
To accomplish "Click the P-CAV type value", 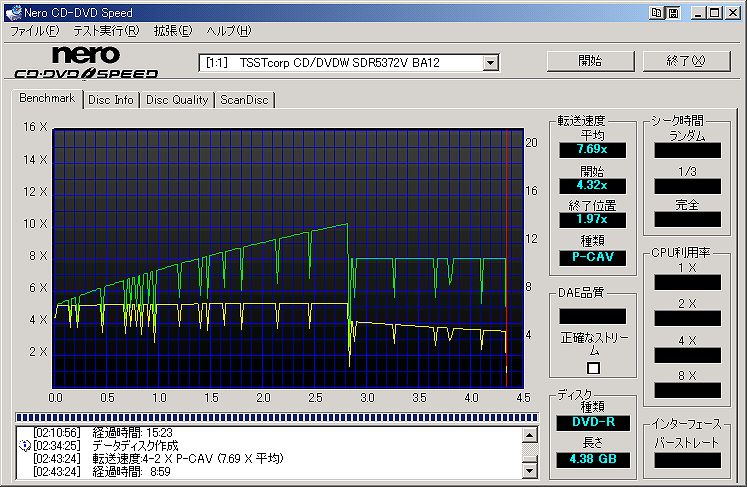I will pos(592,257).
